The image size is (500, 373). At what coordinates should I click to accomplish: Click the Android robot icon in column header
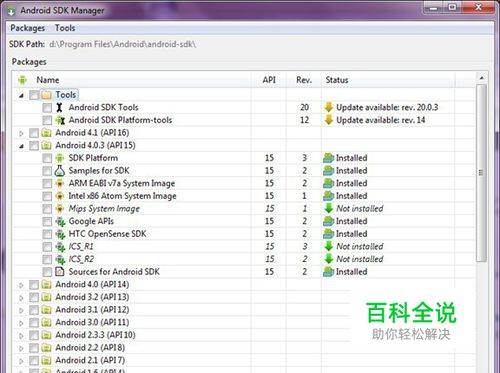pos(22,80)
